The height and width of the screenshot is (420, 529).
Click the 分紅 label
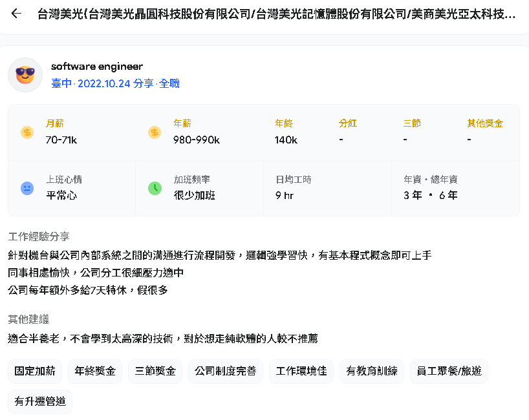[x=348, y=123]
